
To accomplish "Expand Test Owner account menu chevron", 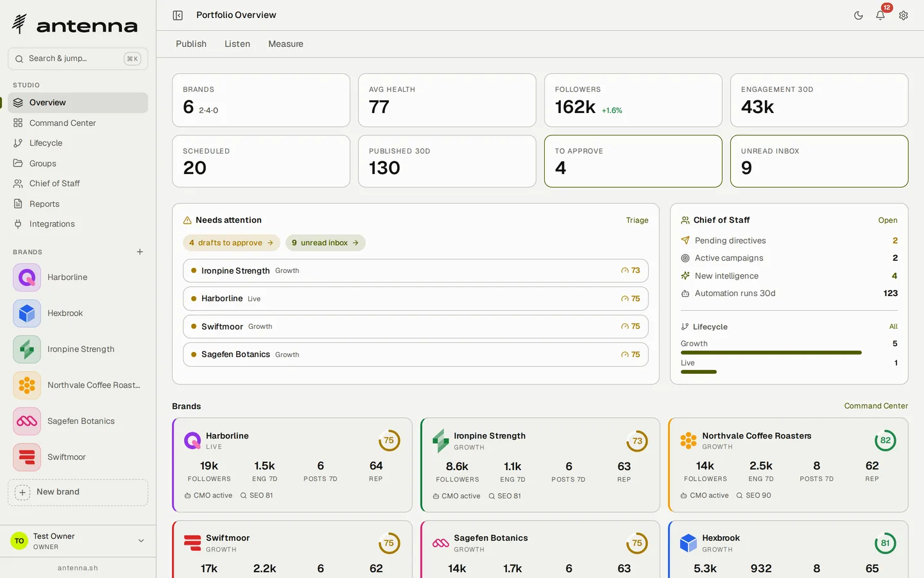I will coord(141,541).
